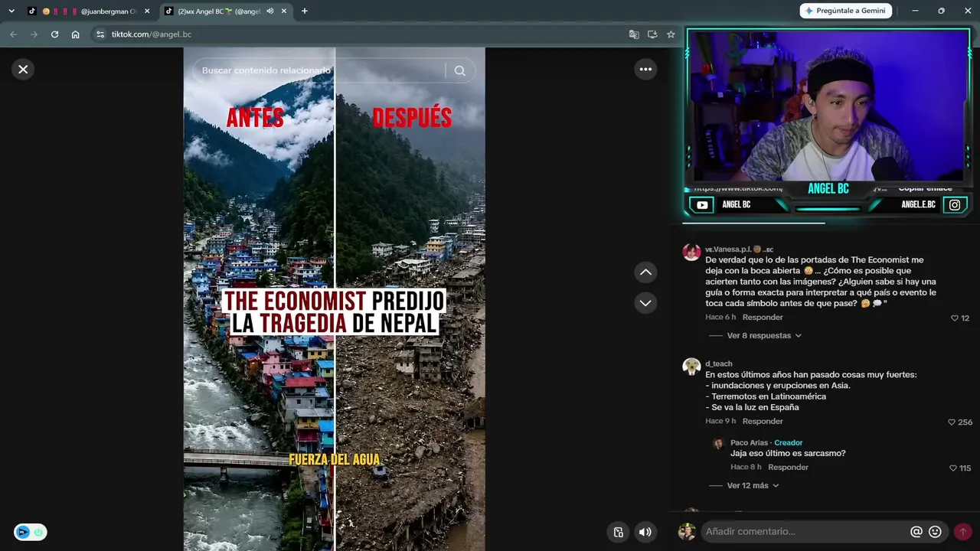Expand Ver 8 respuestas

tap(763, 336)
